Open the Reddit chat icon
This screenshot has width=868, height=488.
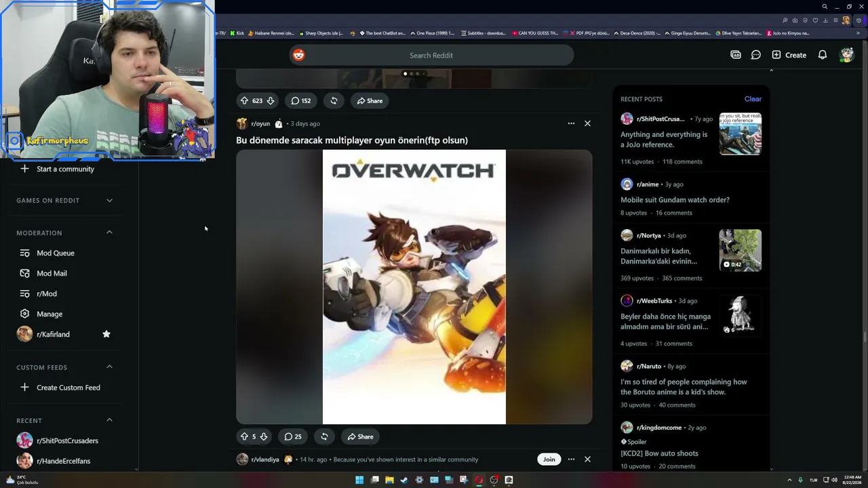point(756,55)
